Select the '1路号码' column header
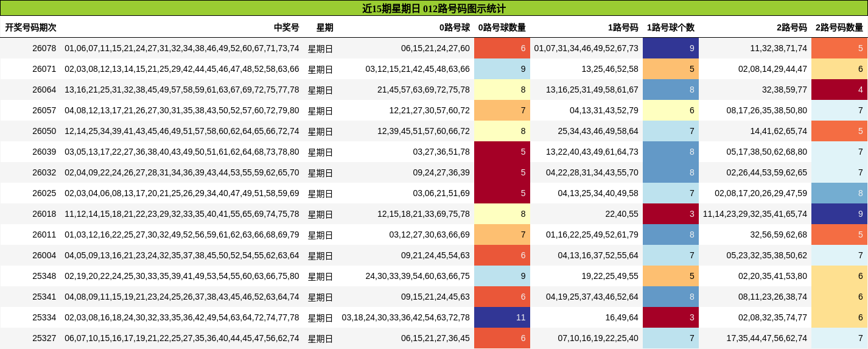Viewport: 868px width, 349px height. [x=623, y=27]
